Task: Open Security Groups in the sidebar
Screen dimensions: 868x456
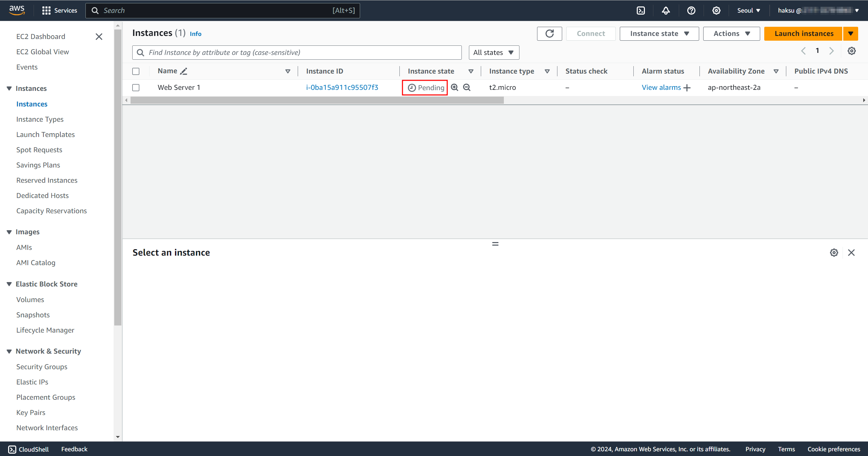Action: click(x=42, y=366)
